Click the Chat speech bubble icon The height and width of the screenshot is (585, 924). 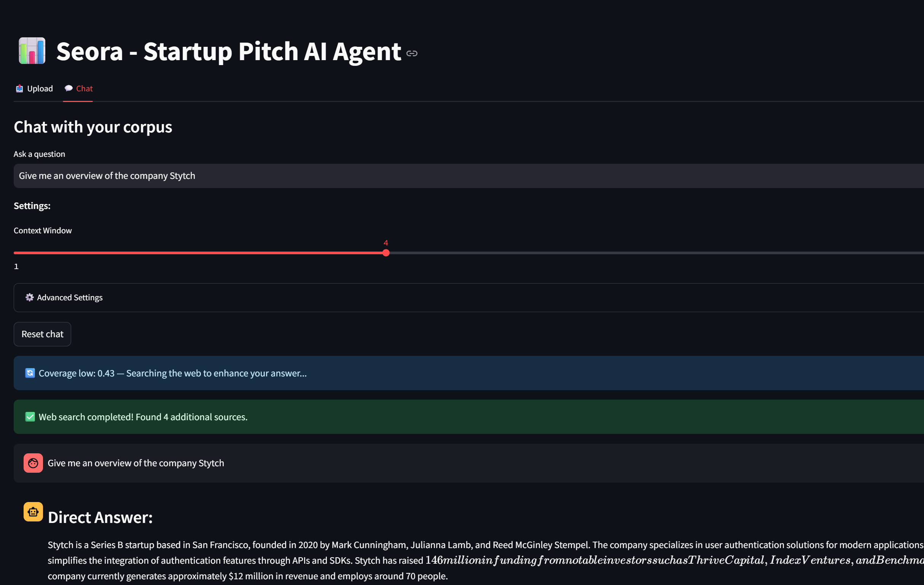click(x=69, y=88)
